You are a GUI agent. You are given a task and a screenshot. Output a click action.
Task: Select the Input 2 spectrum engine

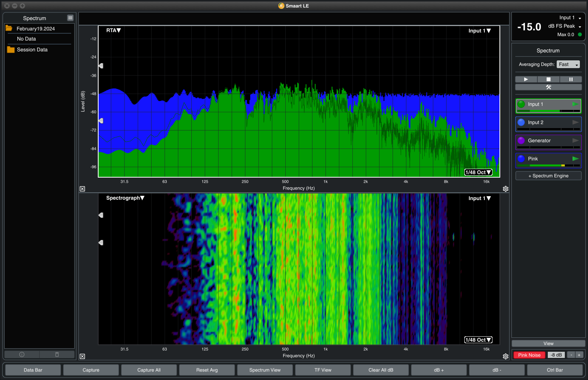tap(548, 124)
